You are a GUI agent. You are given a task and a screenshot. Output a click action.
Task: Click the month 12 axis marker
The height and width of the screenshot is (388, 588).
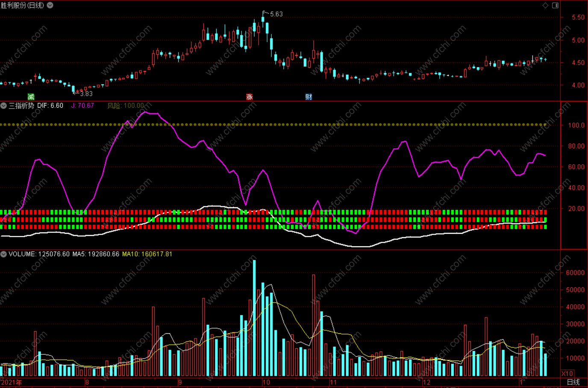(x=426, y=382)
